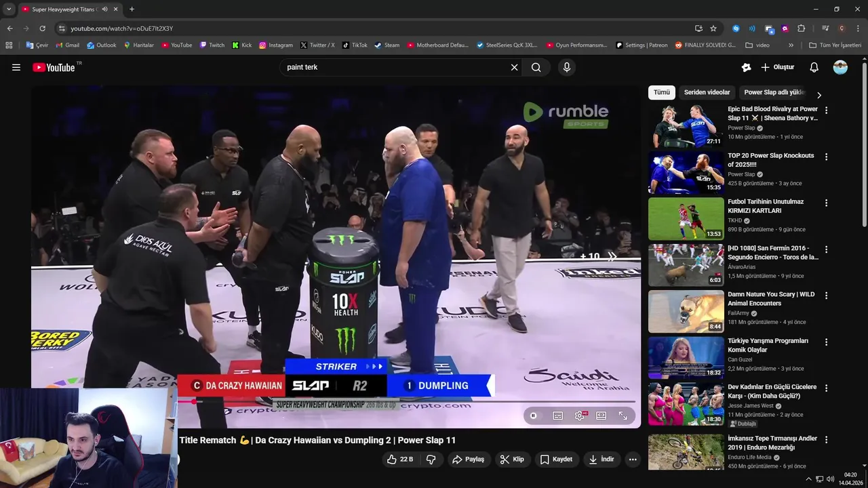Open the Twitch bookmark
The image size is (868, 488).
(x=212, y=45)
